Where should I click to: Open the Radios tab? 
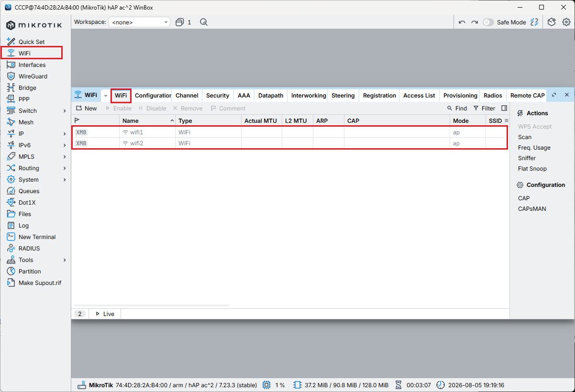click(x=493, y=96)
